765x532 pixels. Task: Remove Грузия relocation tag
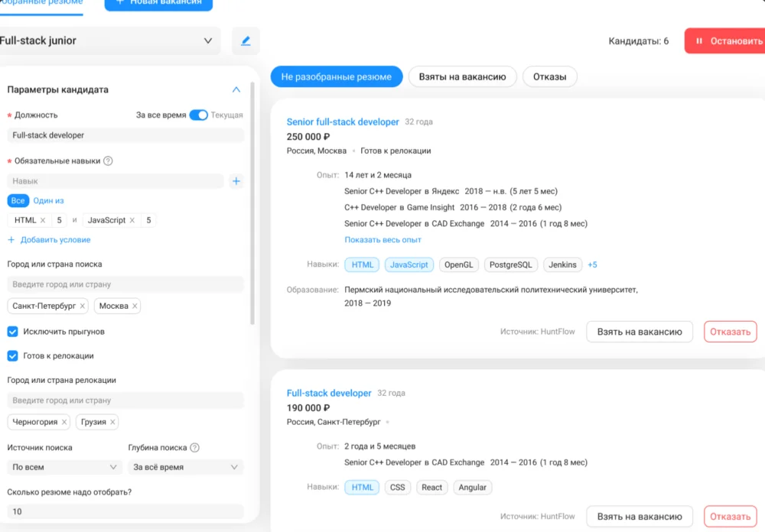click(112, 422)
